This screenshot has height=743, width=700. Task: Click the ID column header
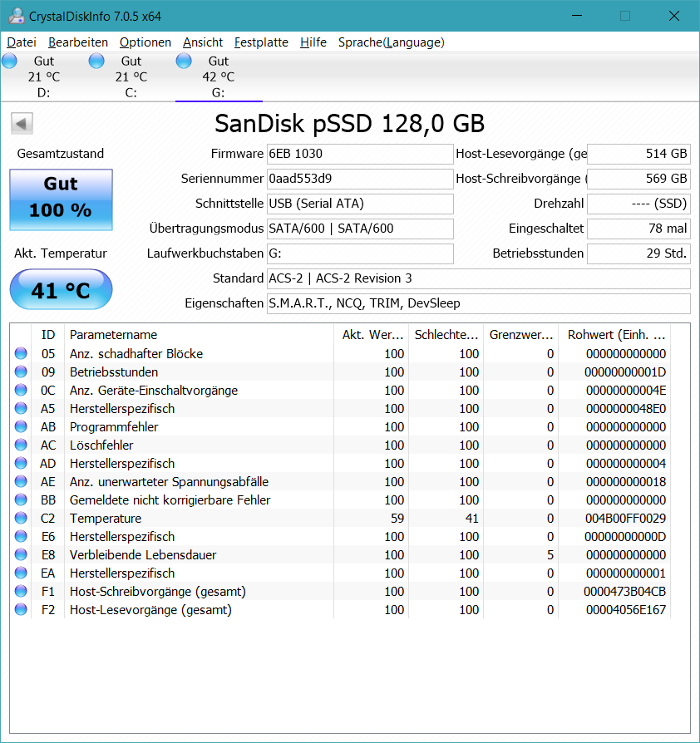(48, 335)
